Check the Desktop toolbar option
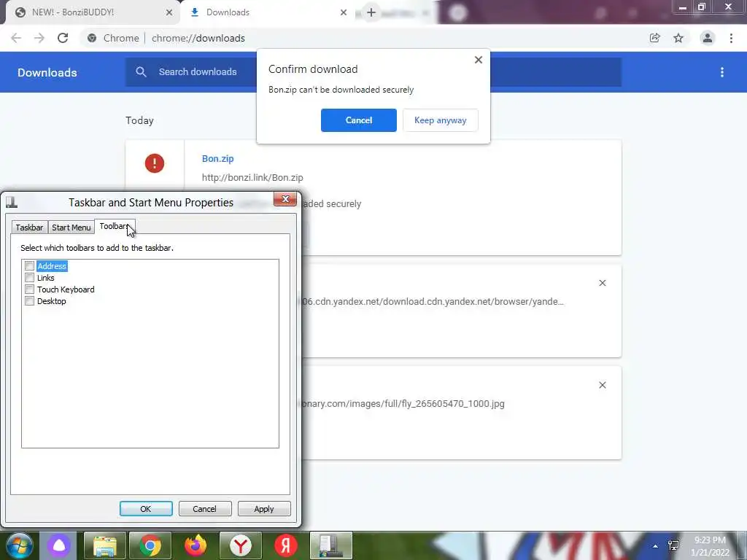The image size is (747, 560). pyautogui.click(x=29, y=301)
